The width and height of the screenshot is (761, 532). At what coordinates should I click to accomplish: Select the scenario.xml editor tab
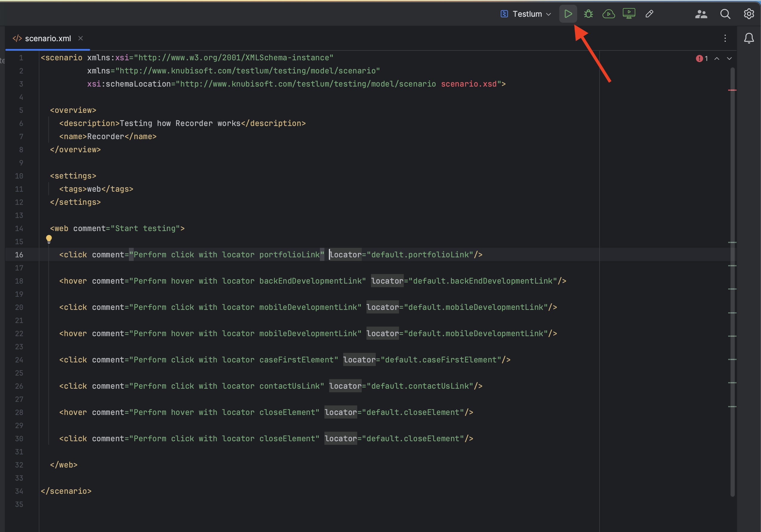click(48, 39)
